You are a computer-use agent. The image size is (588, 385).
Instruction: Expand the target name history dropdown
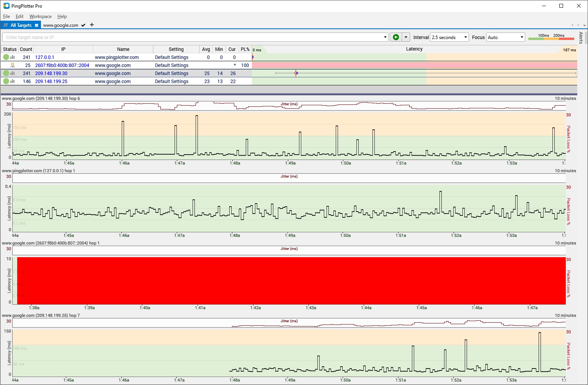pyautogui.click(x=385, y=37)
